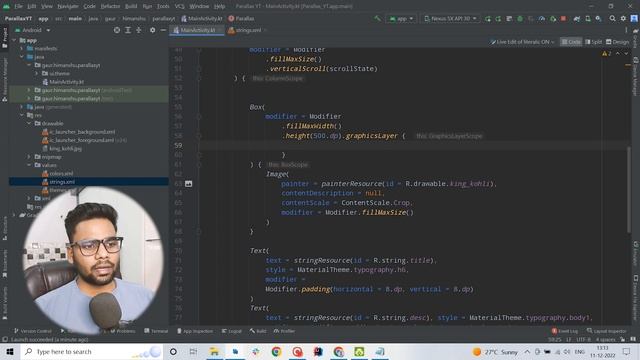Collapse the values folder

(29, 165)
